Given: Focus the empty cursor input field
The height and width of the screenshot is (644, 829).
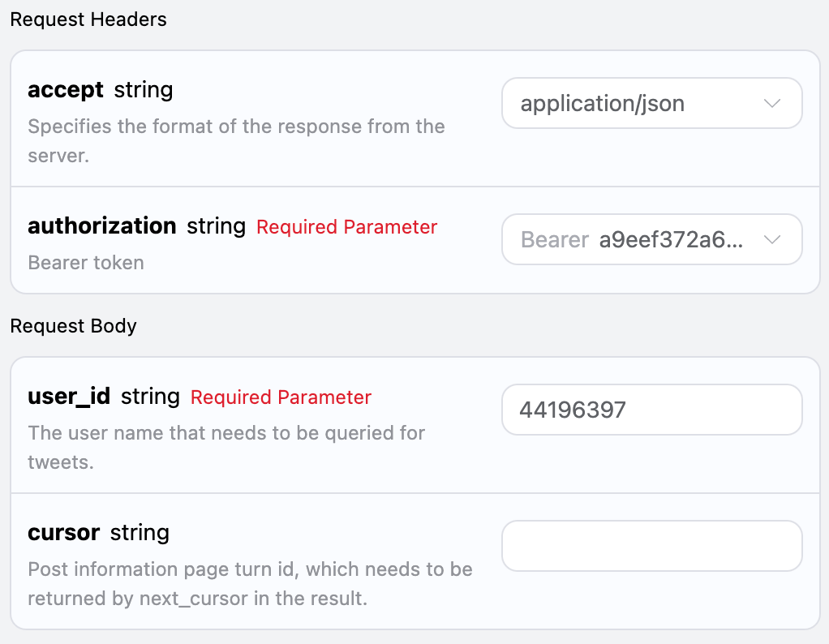Looking at the screenshot, I should [x=651, y=546].
